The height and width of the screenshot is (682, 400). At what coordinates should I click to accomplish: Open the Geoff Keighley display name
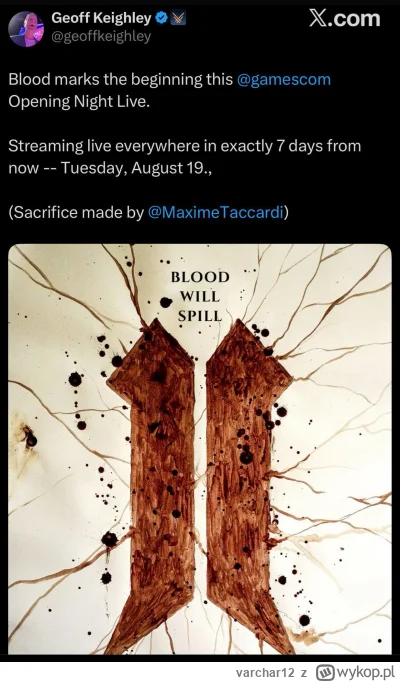pos(101,18)
